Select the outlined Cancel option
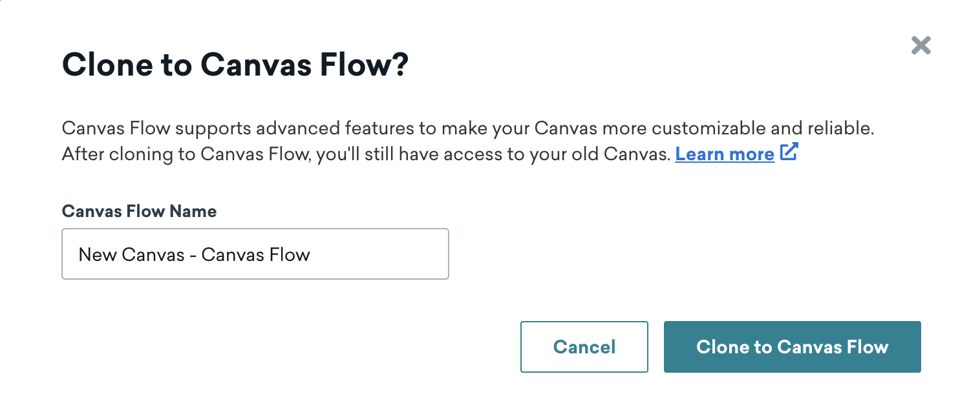The height and width of the screenshot is (416, 980). coord(584,347)
